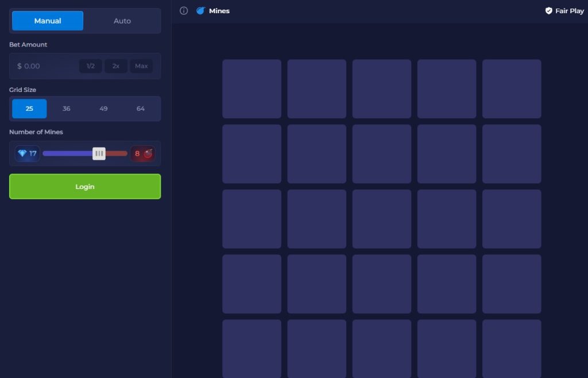Reveal the center tile of the grid
588x378 pixels.
click(x=382, y=219)
